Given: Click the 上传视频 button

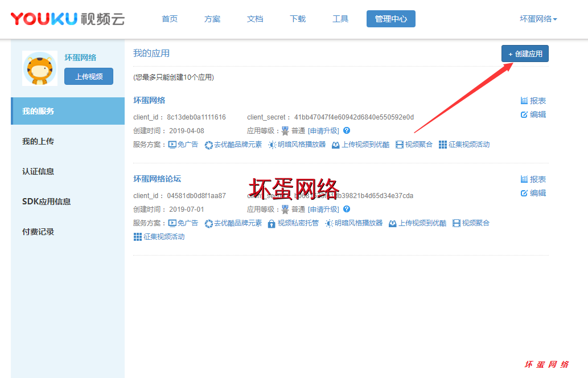Looking at the screenshot, I should click(x=88, y=76).
